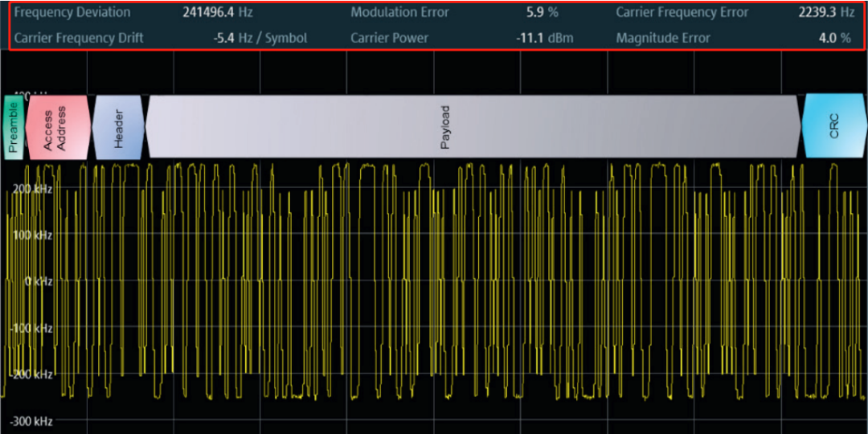Screen dimensions: 868x434
Task: Click the Frequency Deviation label
Action: [x=72, y=12]
